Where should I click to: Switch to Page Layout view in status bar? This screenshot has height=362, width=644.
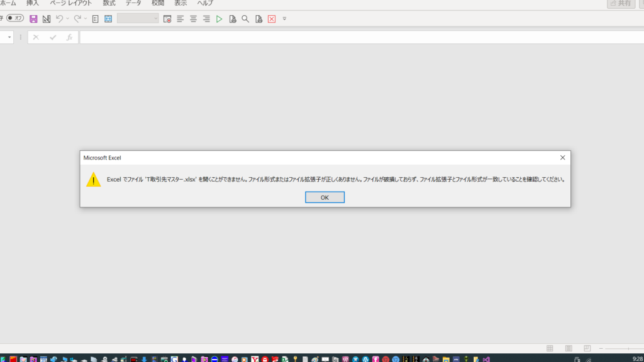point(569,348)
